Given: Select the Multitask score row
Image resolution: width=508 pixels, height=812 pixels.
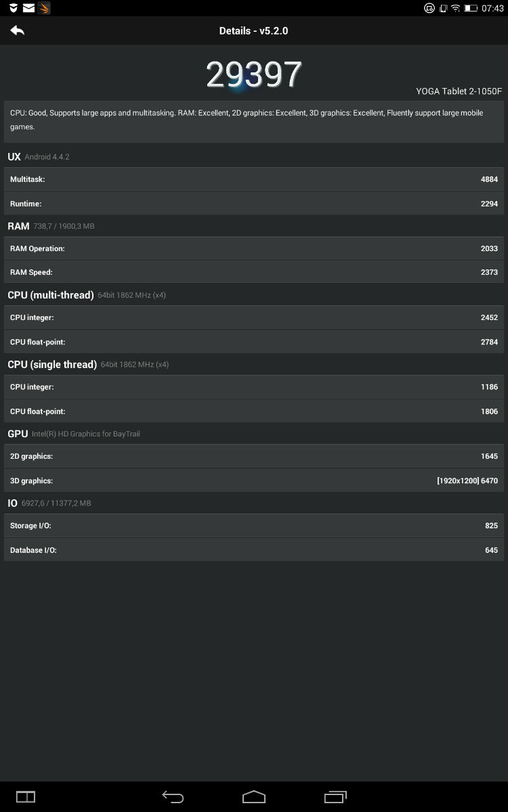Looking at the screenshot, I should pos(254,179).
